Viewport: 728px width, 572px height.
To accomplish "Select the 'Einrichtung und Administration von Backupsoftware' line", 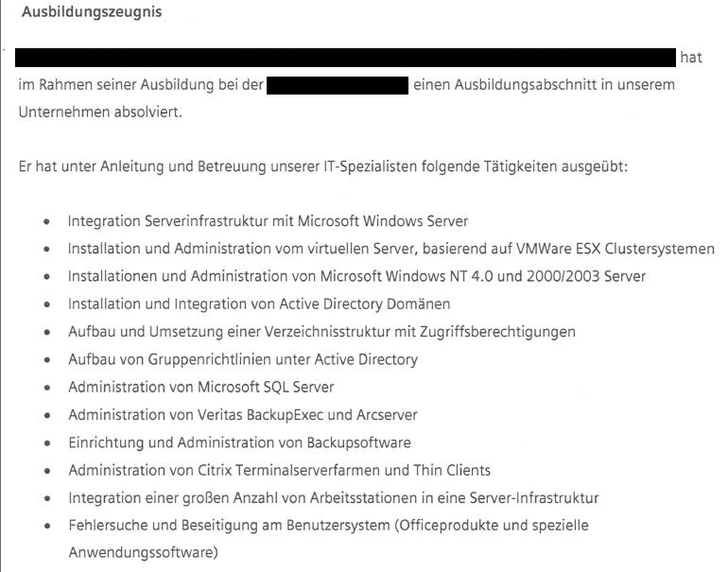I will pos(239,442).
